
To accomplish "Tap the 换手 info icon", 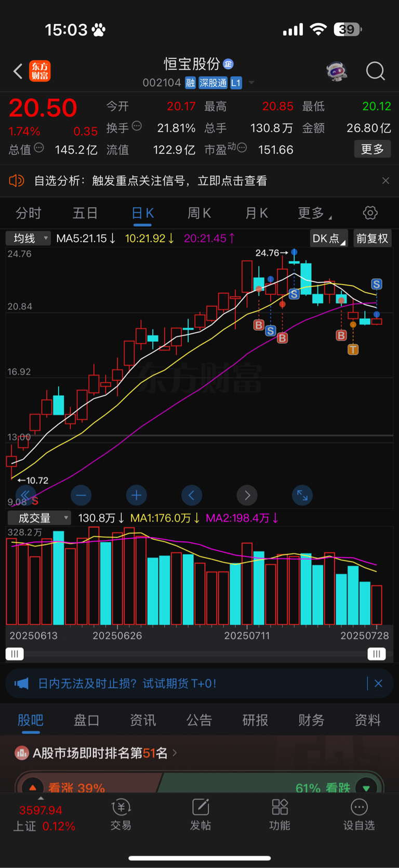I will point(137,126).
